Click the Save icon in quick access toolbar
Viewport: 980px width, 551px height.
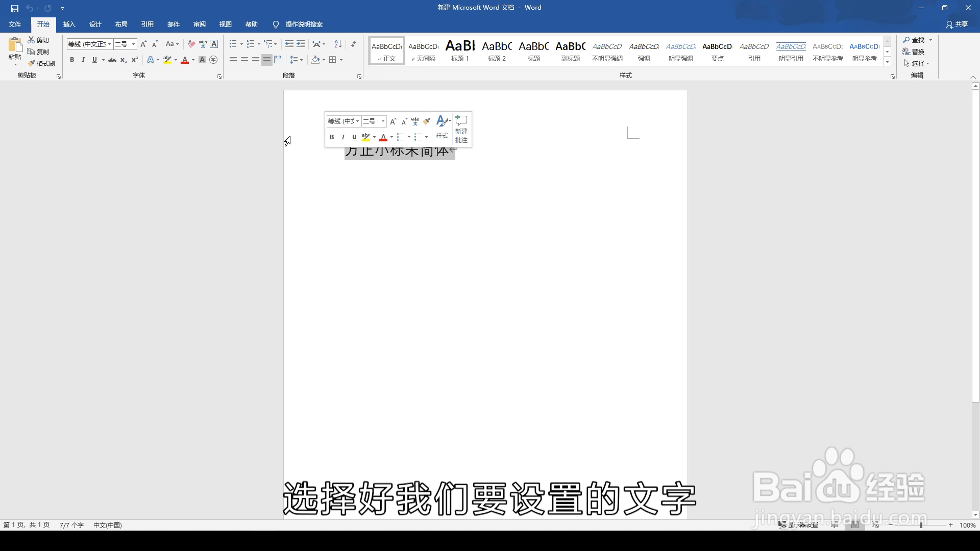14,8
